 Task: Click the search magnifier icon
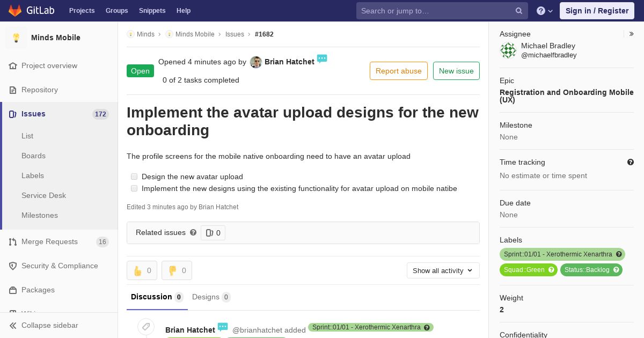519,11
